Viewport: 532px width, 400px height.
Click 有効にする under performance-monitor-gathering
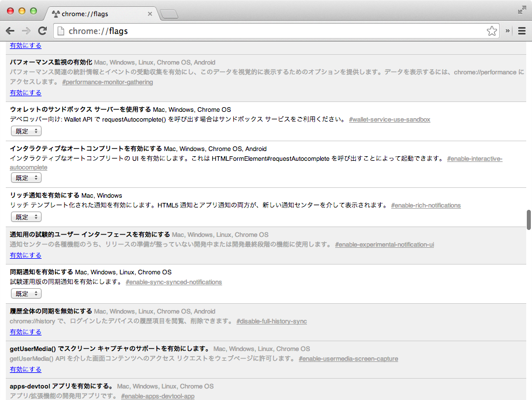click(25, 93)
